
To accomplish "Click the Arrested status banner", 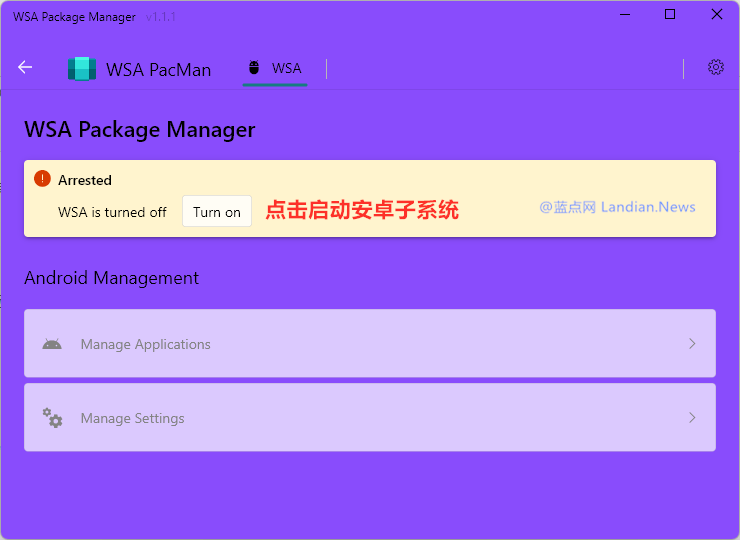I will pyautogui.click(x=370, y=199).
